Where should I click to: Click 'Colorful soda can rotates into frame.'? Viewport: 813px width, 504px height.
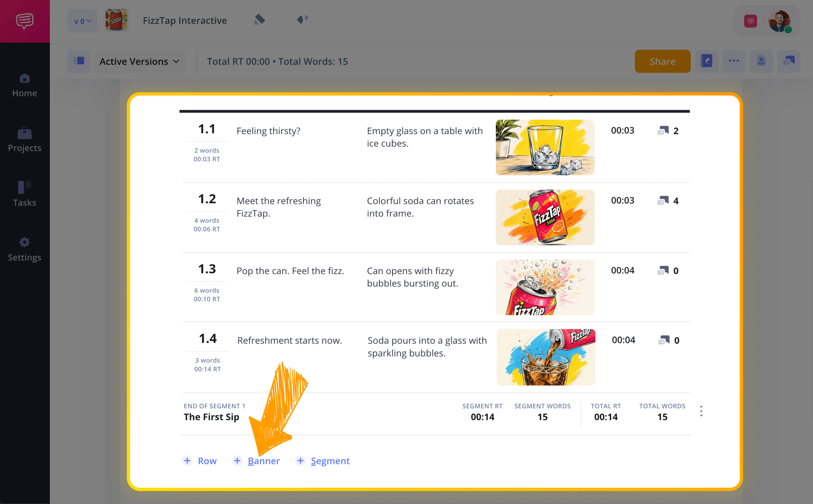[x=420, y=207]
